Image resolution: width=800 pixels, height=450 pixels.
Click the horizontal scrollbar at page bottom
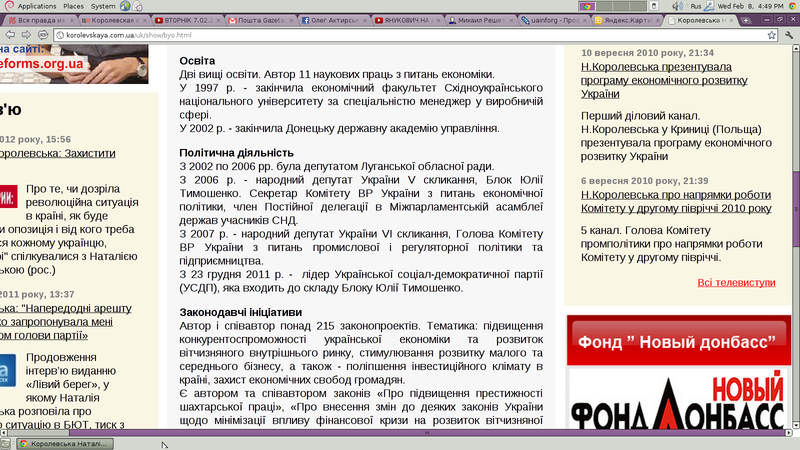click(x=429, y=433)
